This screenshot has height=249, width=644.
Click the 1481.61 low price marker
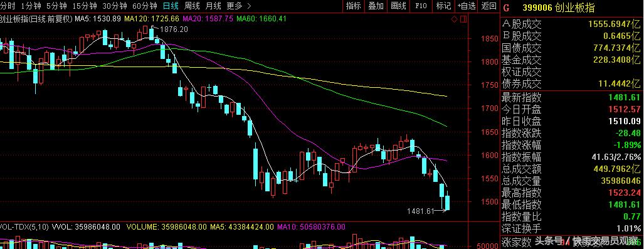421,211
